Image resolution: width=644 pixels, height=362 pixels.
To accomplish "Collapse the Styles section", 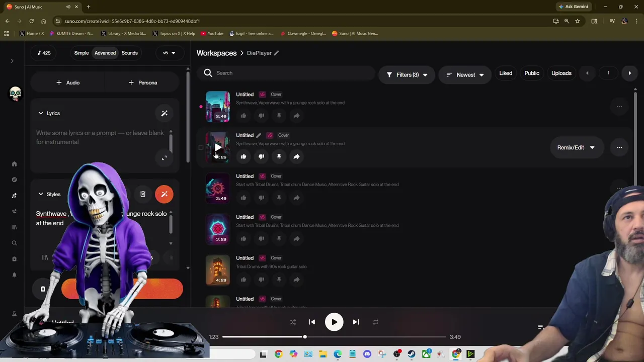I will (41, 194).
